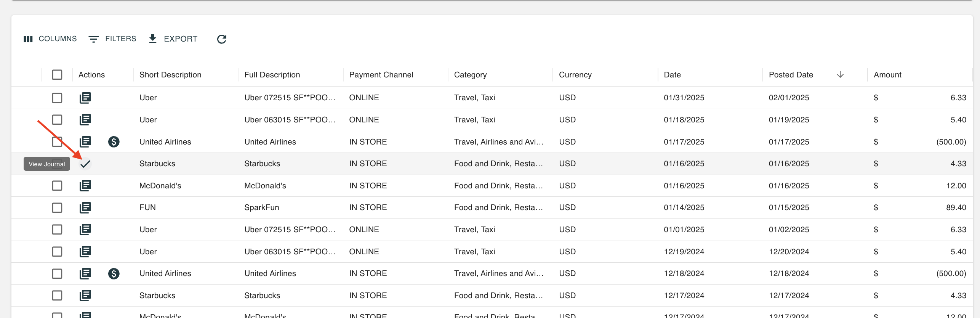This screenshot has width=980, height=318.
Task: Check the Starbucks 12/17/2024 row box
Action: pos(57,296)
